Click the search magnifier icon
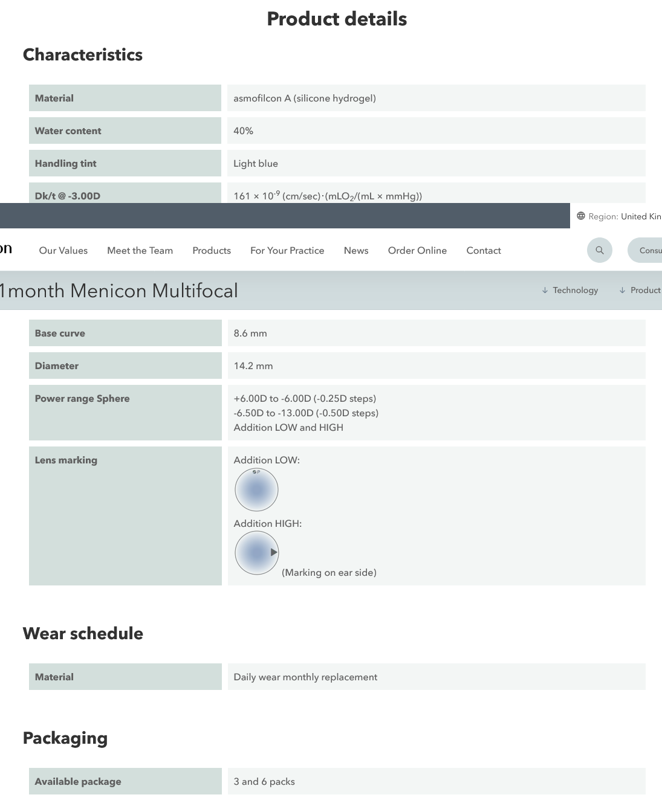The width and height of the screenshot is (662, 812). click(x=600, y=250)
